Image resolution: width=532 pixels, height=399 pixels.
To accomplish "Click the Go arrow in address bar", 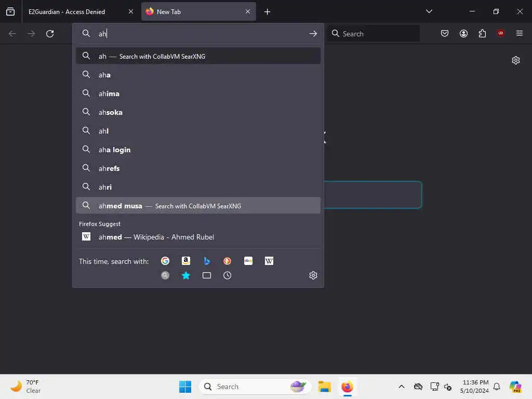I will (313, 34).
